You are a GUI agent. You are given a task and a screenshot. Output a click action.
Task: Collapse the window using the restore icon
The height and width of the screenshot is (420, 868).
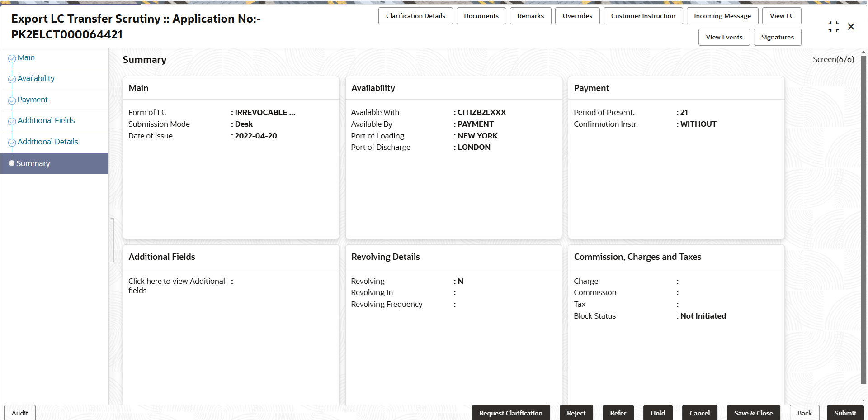834,27
